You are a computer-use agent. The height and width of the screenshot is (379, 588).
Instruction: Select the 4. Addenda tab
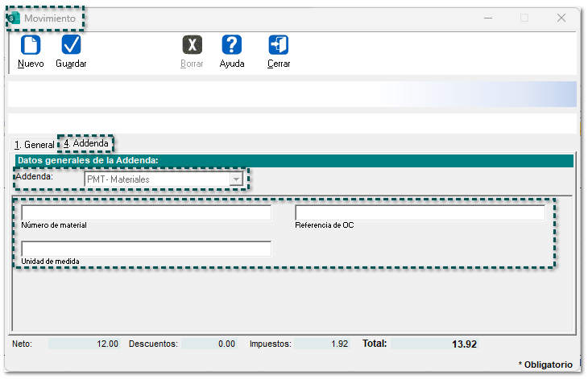click(86, 144)
